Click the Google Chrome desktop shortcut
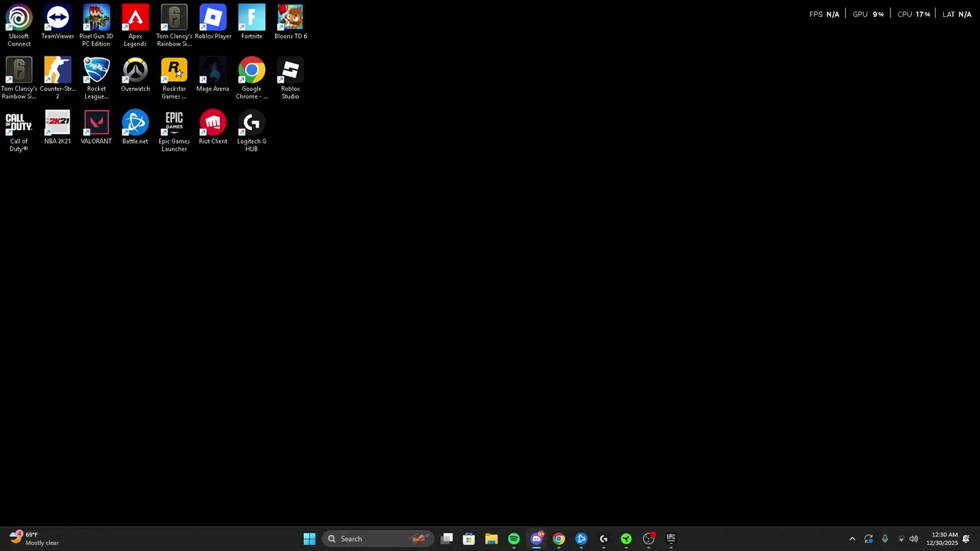Image resolution: width=980 pixels, height=551 pixels. (x=252, y=78)
